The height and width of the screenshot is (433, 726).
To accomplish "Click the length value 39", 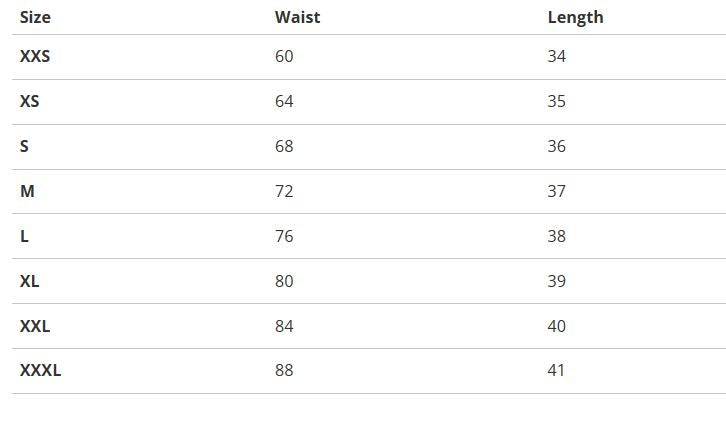I will coord(557,281).
